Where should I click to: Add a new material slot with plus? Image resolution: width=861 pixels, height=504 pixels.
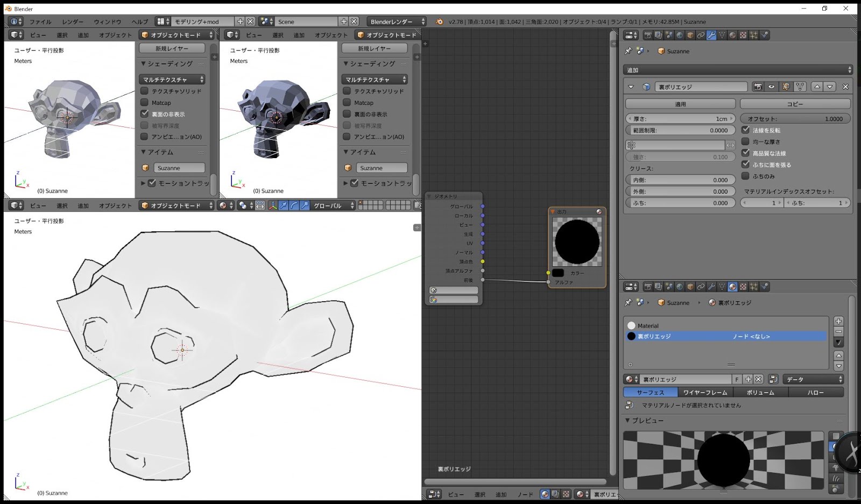(x=838, y=321)
